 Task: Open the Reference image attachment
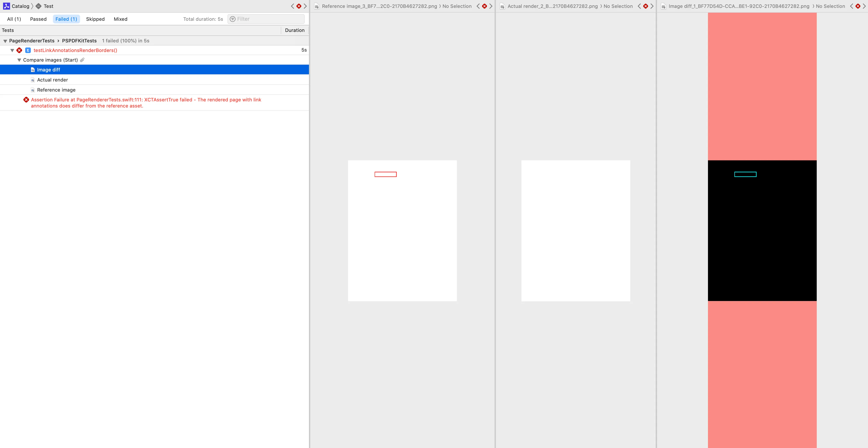(56, 90)
